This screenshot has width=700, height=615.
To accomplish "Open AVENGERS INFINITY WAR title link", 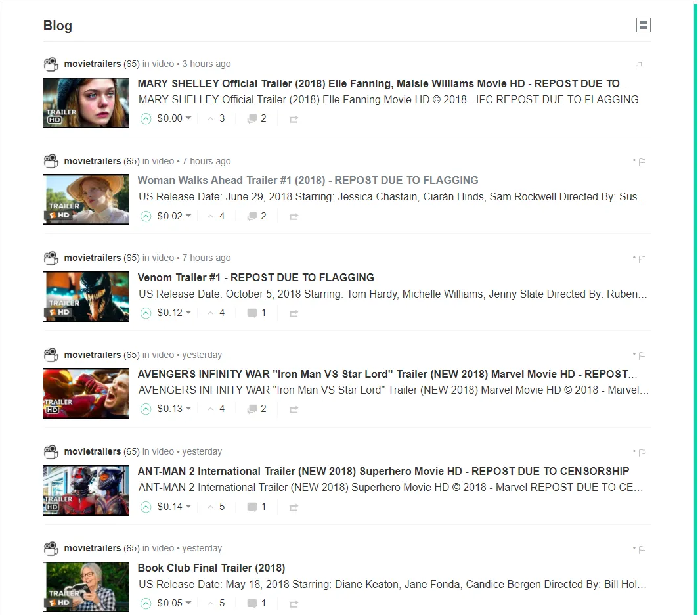I will [x=387, y=375].
